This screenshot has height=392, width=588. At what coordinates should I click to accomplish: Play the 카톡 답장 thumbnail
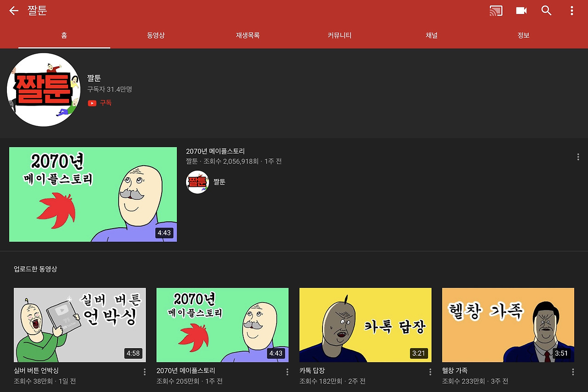click(x=366, y=325)
